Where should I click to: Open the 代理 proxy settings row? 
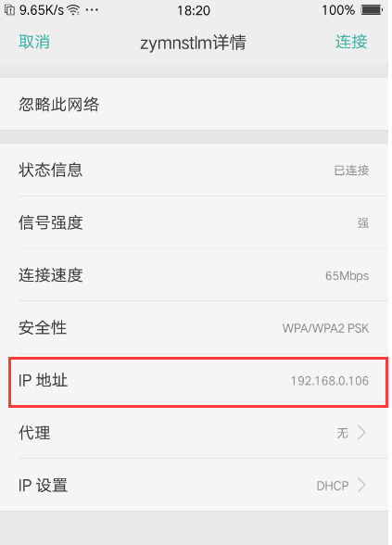194,433
